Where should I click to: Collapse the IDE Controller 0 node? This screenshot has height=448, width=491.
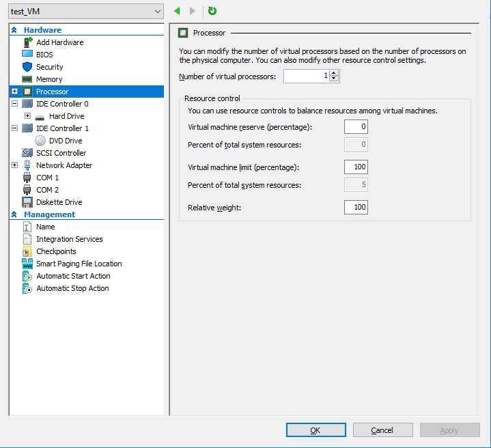[x=14, y=104]
